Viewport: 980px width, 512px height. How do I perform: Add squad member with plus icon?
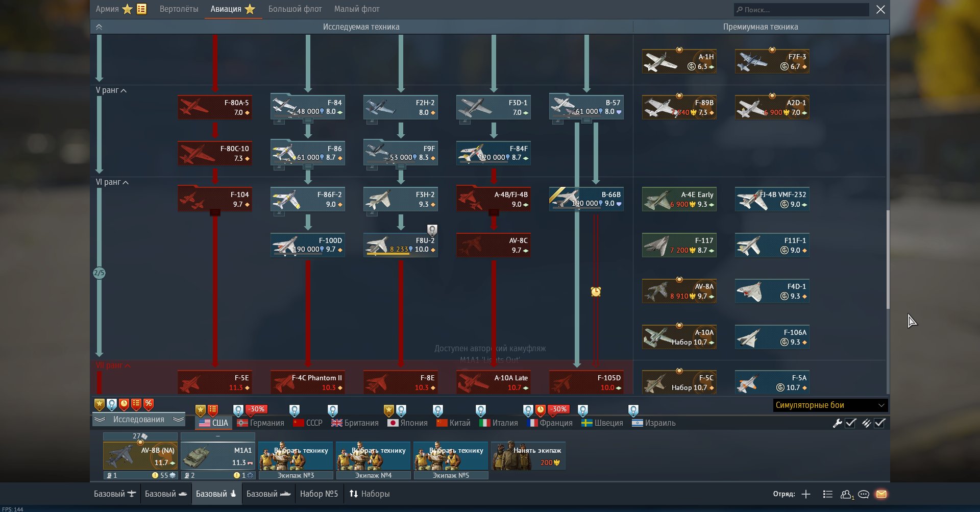pyautogui.click(x=806, y=494)
